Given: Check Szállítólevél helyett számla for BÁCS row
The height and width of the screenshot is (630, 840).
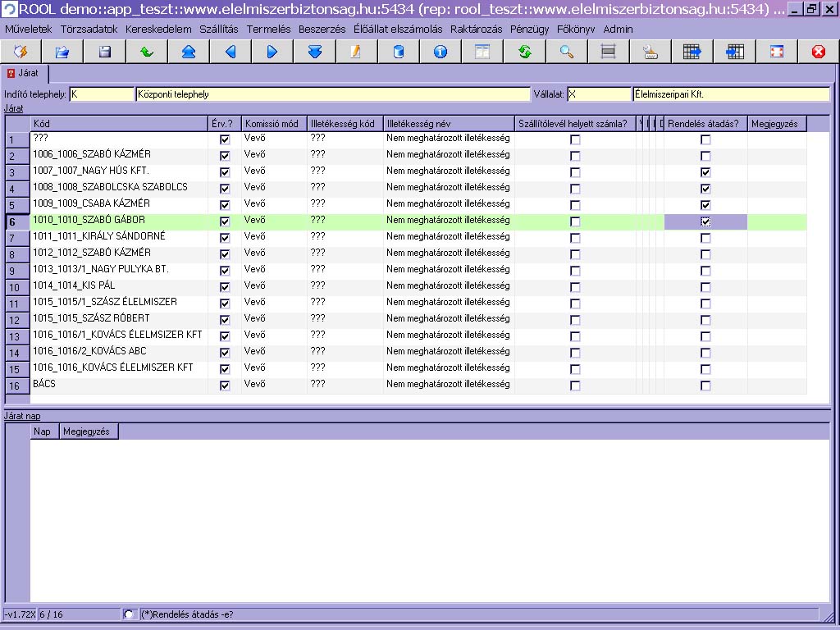Looking at the screenshot, I should (575, 386).
